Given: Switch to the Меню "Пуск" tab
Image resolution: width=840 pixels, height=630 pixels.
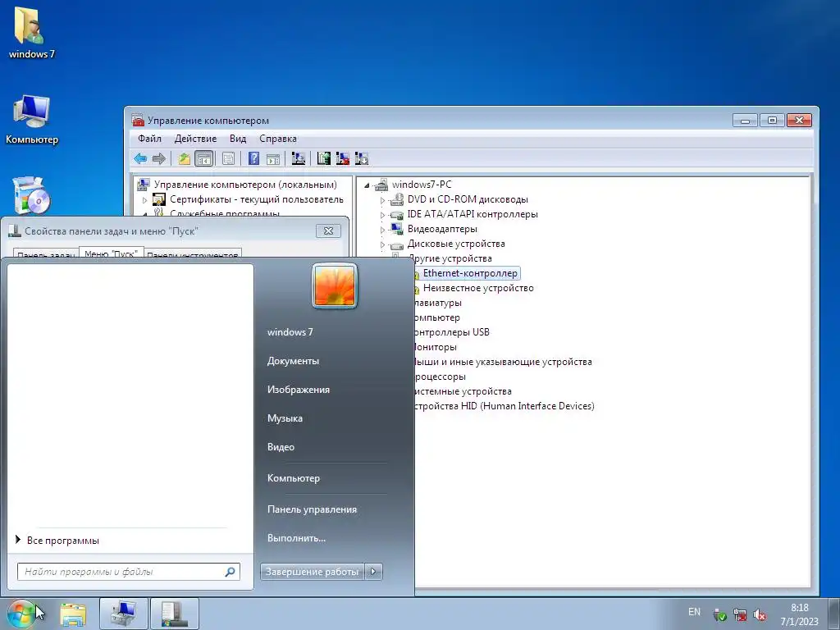Looking at the screenshot, I should [111, 253].
